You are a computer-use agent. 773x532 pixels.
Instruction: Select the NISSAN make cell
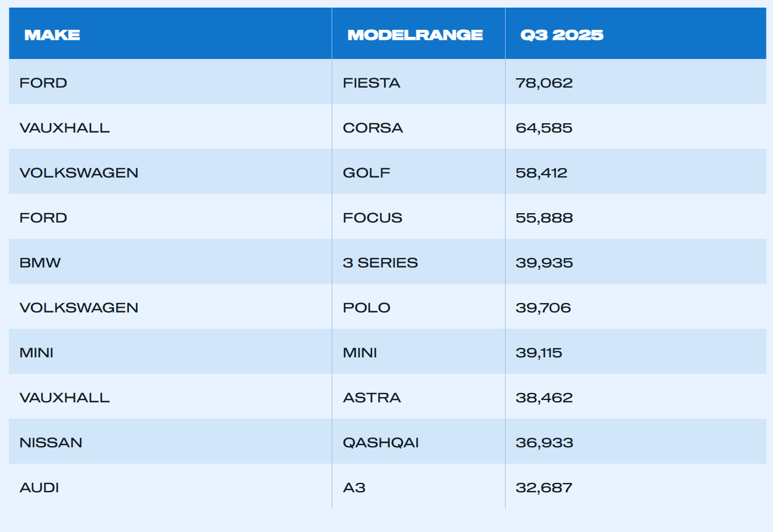point(51,443)
